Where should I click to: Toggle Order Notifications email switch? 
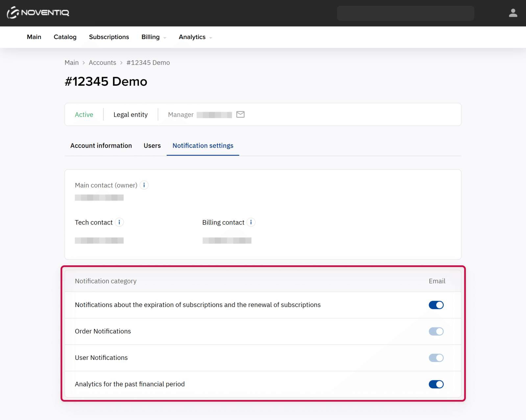(436, 331)
